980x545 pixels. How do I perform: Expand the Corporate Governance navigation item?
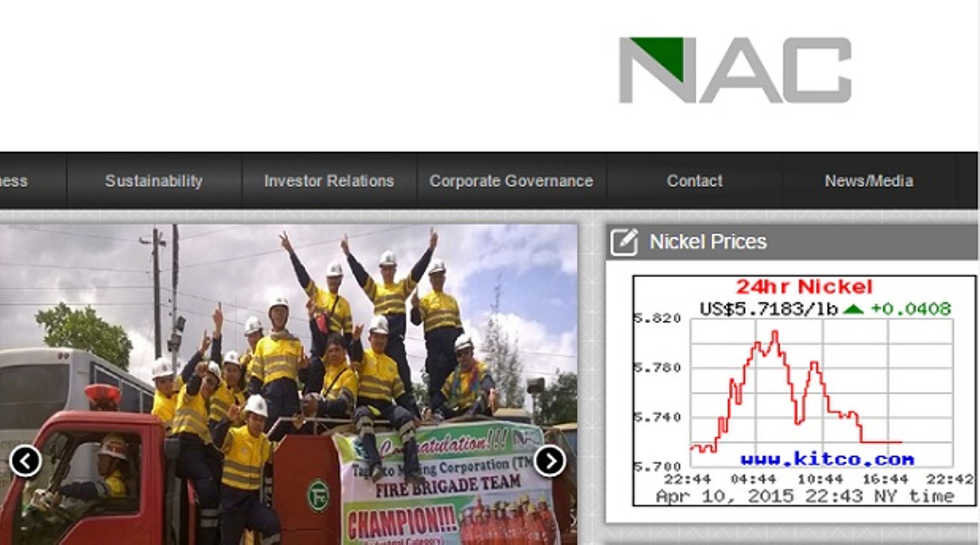(x=511, y=180)
